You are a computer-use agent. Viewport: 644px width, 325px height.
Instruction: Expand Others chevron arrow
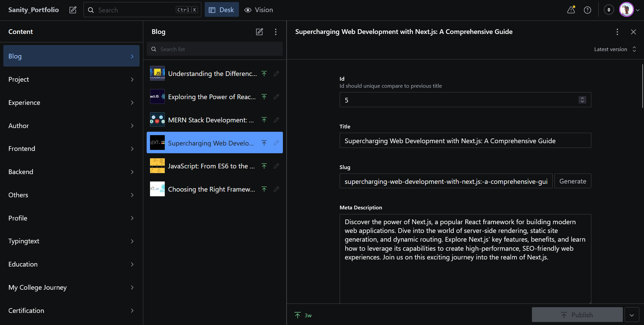[x=132, y=195]
